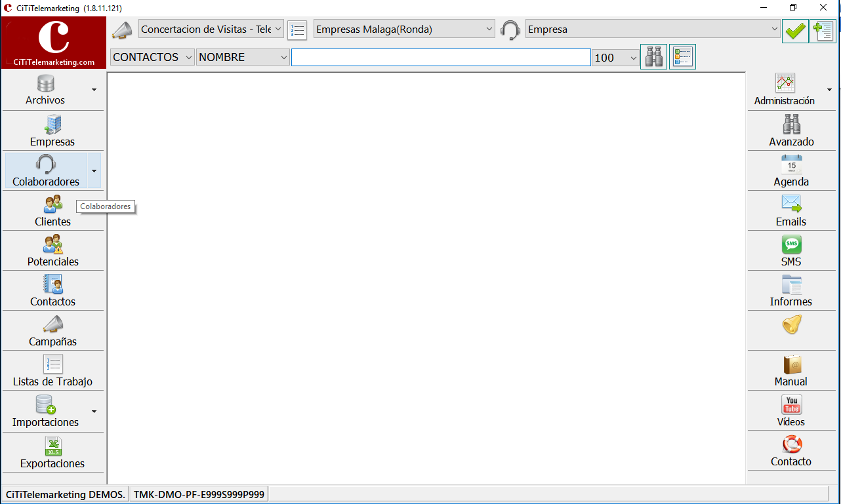This screenshot has height=504, width=841.
Task: Open the Archivos section
Action: click(x=45, y=90)
